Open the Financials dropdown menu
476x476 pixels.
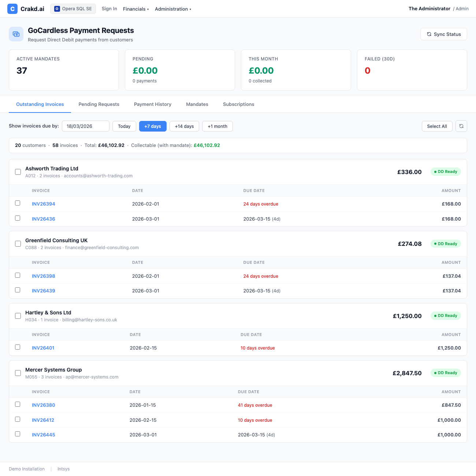(135, 9)
